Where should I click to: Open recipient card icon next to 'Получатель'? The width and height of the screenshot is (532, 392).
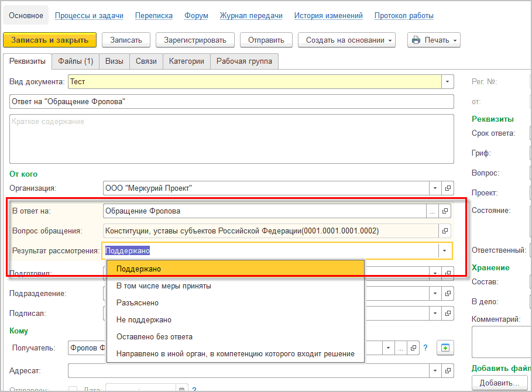click(413, 348)
